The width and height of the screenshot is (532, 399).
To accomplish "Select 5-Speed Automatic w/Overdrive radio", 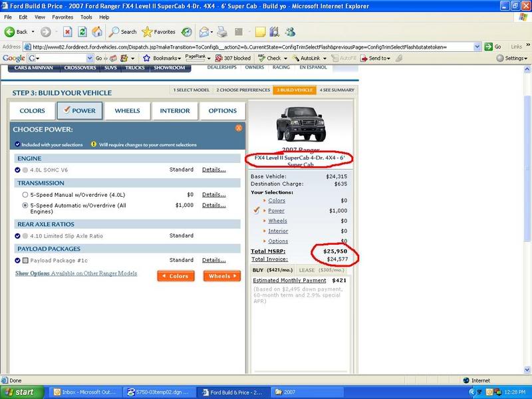I will tap(25, 205).
